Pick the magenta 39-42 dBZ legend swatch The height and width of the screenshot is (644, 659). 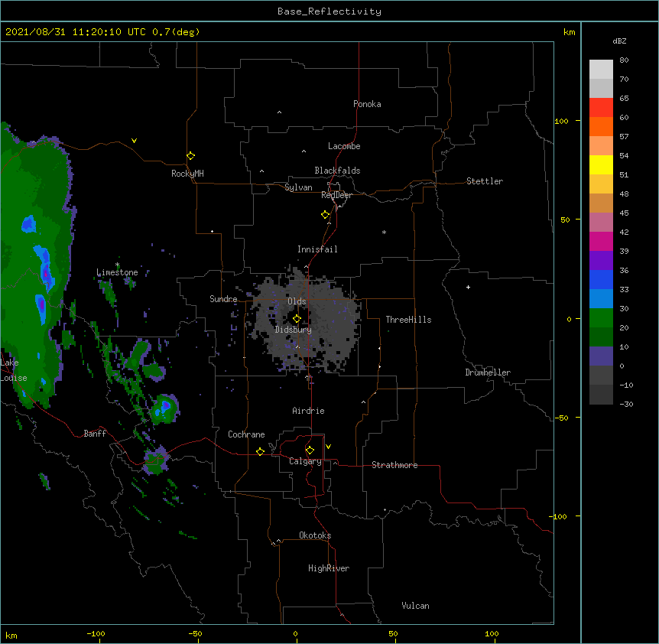coord(601,241)
